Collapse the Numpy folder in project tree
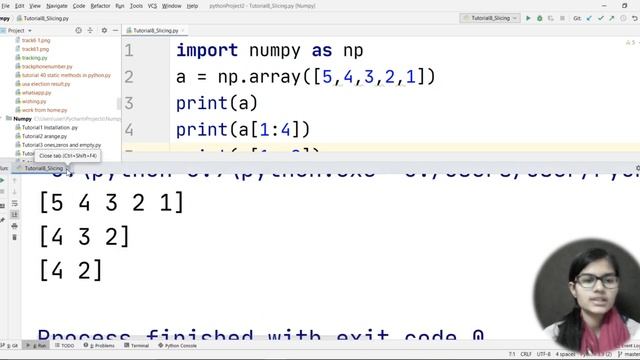 (2, 119)
